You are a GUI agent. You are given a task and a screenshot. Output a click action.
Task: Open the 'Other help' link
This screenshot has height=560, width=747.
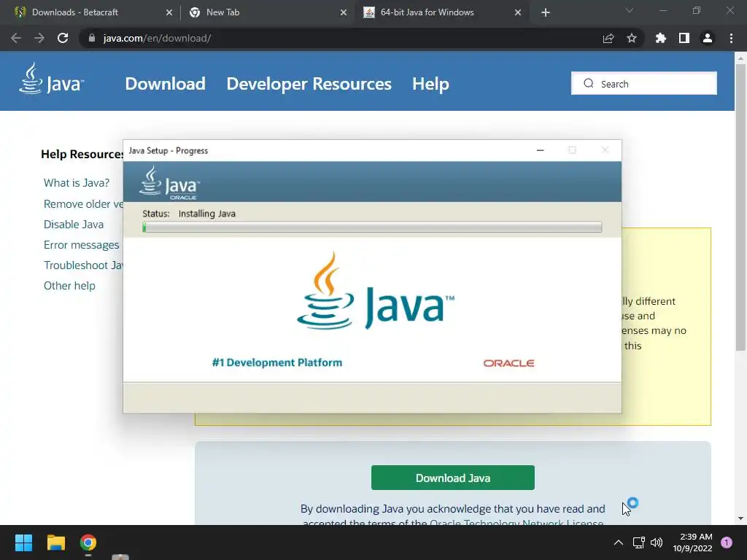coord(69,286)
